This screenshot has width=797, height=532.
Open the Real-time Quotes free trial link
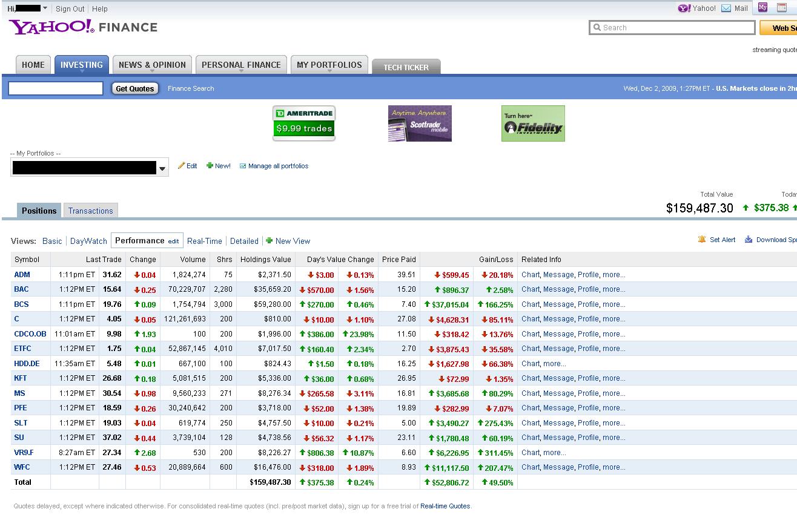445,506
